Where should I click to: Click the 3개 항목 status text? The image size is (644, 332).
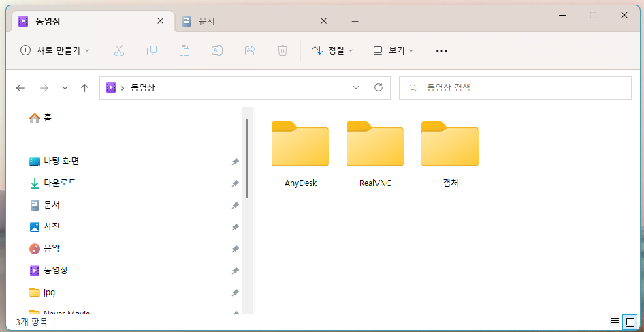click(31, 322)
